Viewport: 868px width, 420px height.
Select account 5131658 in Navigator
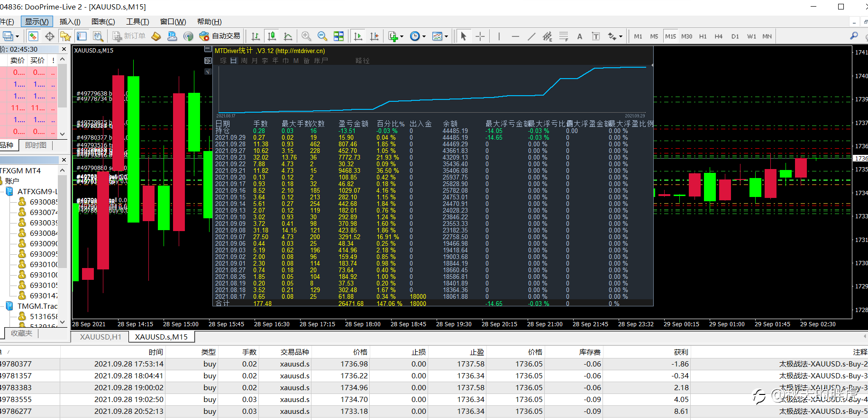[x=44, y=316]
